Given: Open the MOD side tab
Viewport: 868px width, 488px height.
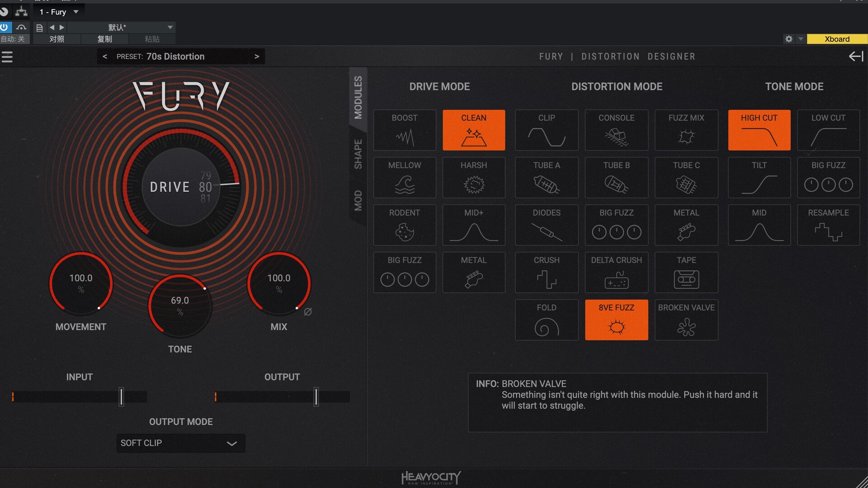Looking at the screenshot, I should point(358,201).
